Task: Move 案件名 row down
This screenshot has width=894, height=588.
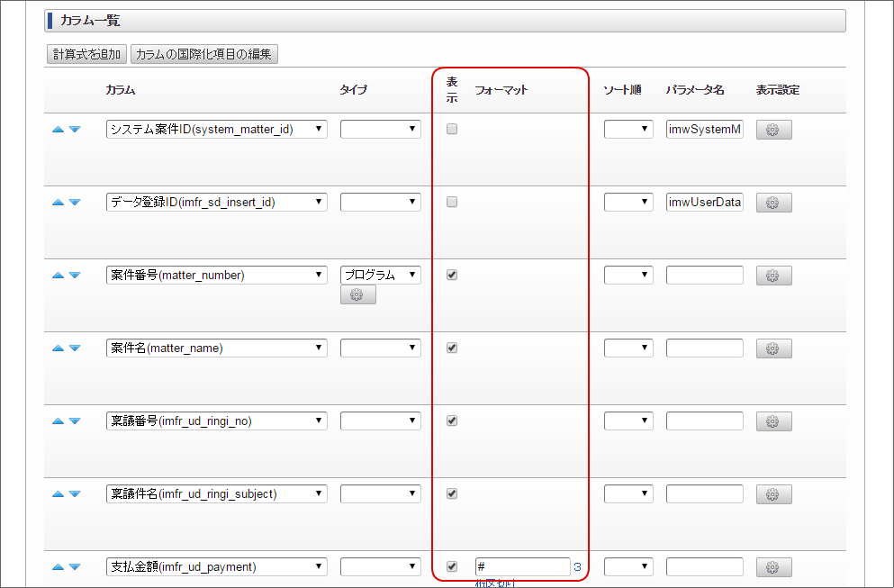Action: [75, 348]
